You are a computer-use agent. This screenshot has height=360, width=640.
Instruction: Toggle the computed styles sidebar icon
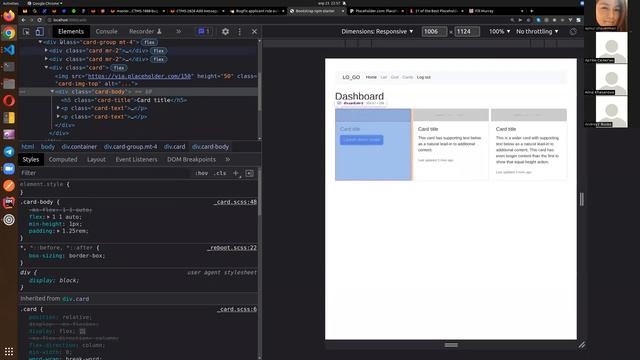tap(249, 173)
